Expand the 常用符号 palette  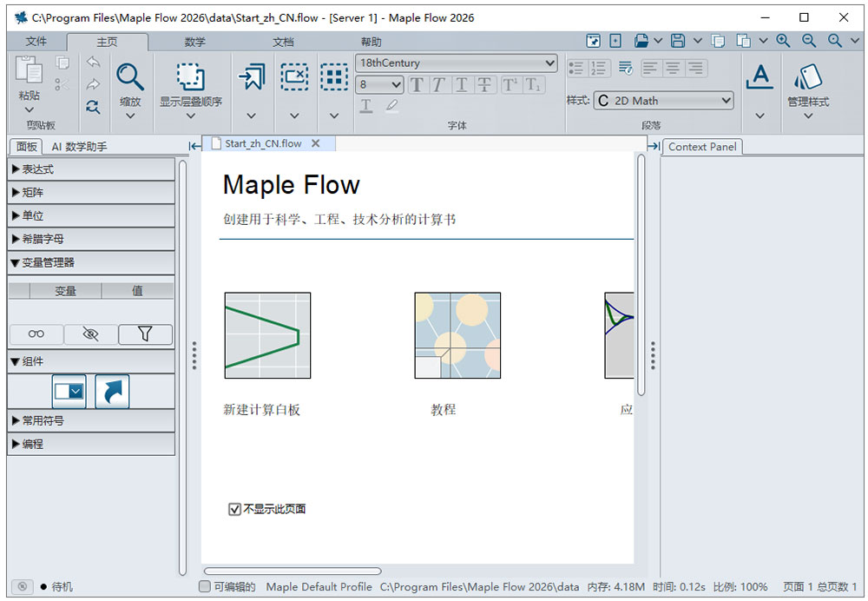[x=91, y=421]
